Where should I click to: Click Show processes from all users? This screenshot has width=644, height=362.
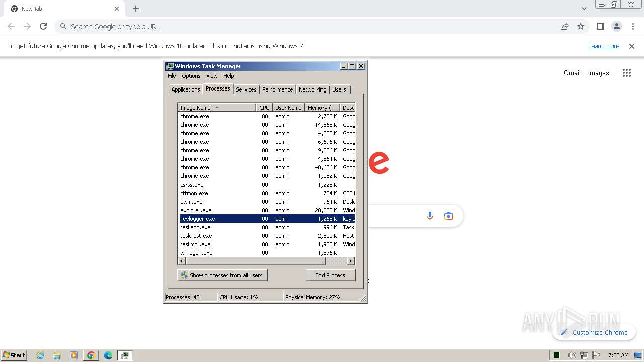[222, 275]
